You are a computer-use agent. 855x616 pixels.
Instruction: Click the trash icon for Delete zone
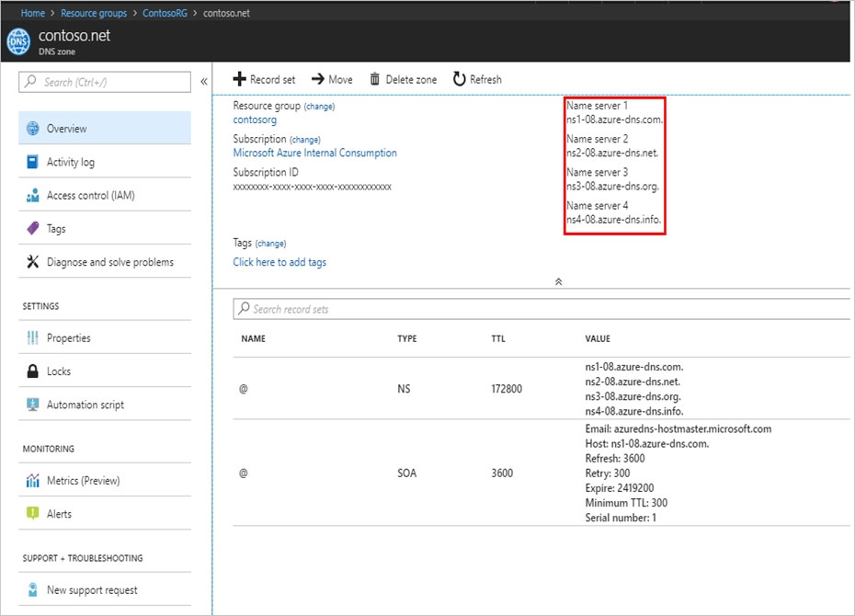pos(374,79)
